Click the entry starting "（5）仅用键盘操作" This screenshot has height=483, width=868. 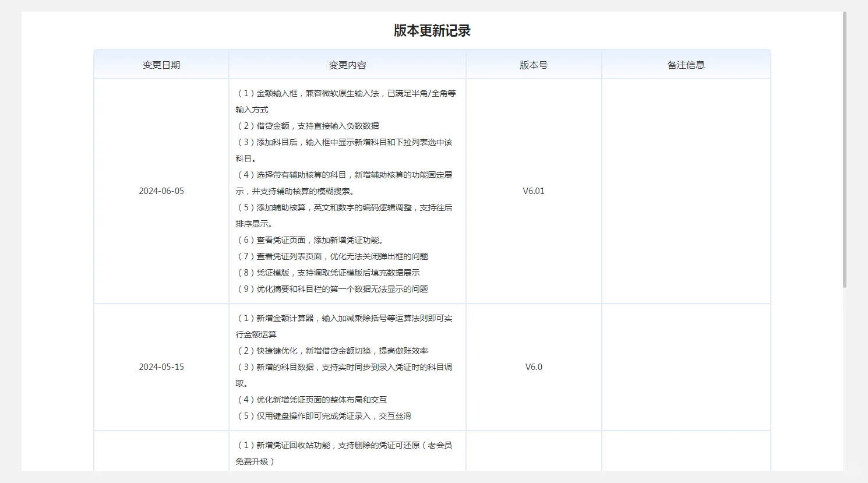(324, 416)
